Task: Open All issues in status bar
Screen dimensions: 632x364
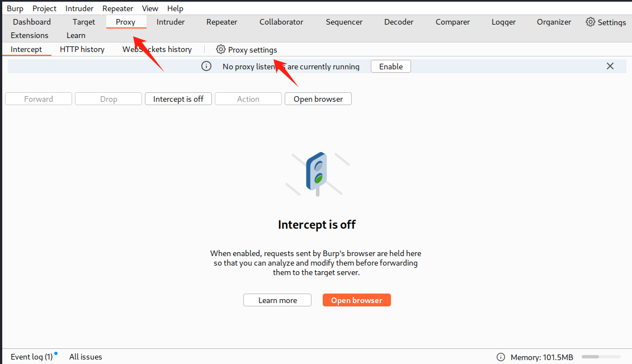Action: [86, 357]
